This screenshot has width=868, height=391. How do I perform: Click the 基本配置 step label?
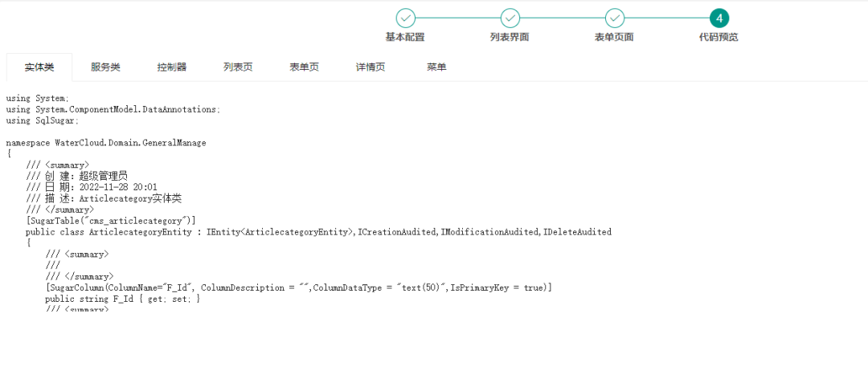click(x=405, y=37)
